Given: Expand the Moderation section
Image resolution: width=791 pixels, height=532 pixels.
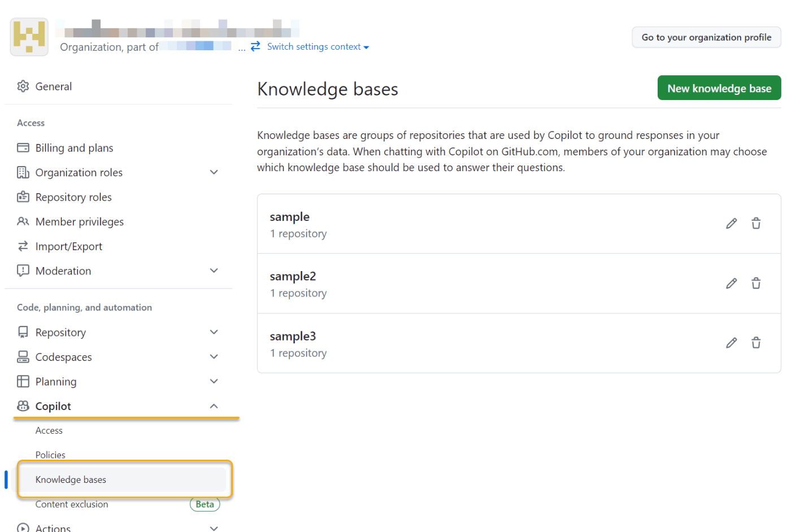Looking at the screenshot, I should point(214,271).
